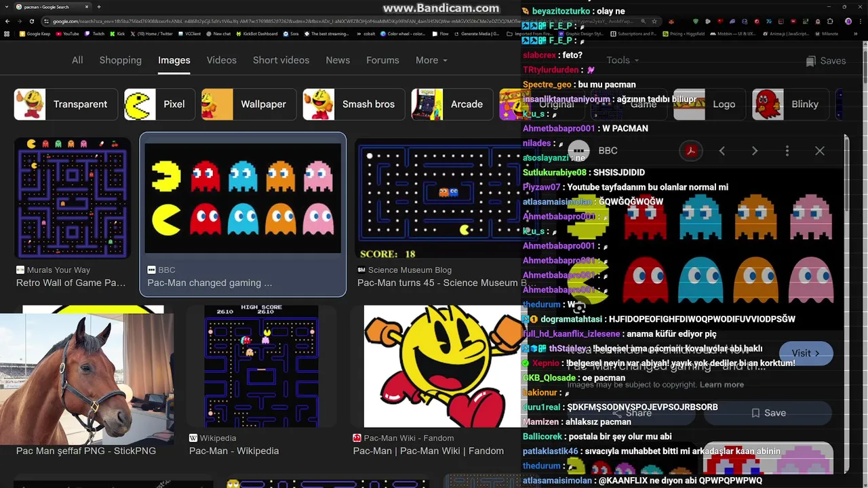Select the BBC Pac-Man ghosts thumbnail
Image resolution: width=868 pixels, height=488 pixels.
(243, 198)
